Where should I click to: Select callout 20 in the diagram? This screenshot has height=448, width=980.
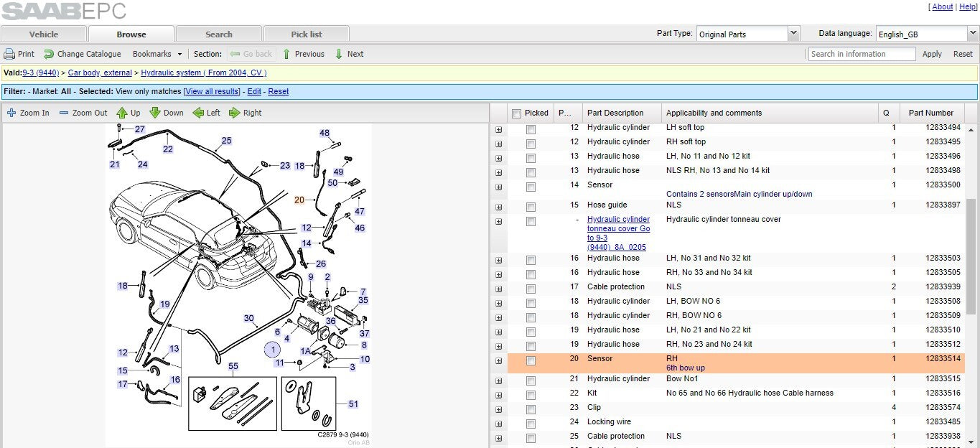tap(299, 200)
